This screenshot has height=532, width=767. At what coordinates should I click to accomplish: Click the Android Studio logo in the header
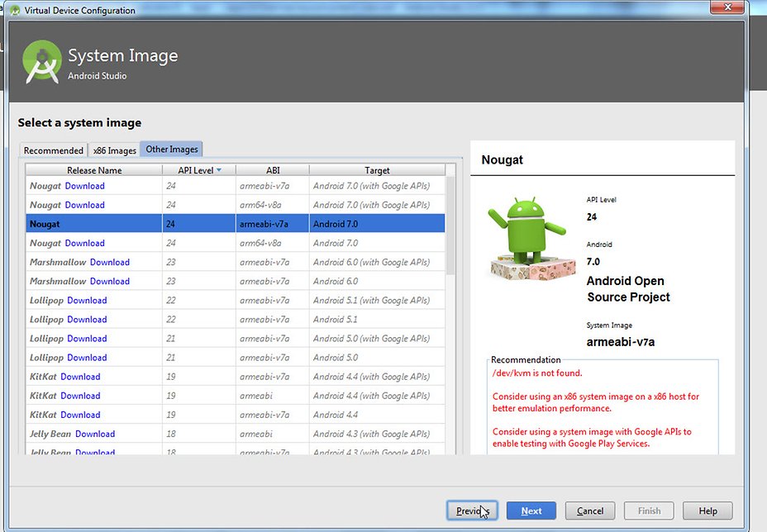tap(42, 62)
